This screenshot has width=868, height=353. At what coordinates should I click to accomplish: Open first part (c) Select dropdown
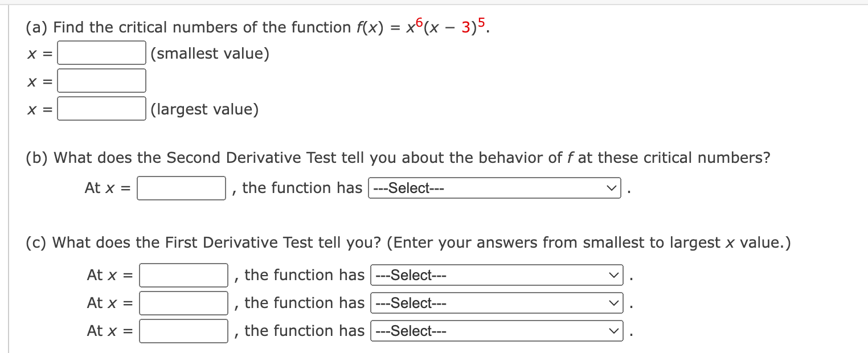point(497,275)
